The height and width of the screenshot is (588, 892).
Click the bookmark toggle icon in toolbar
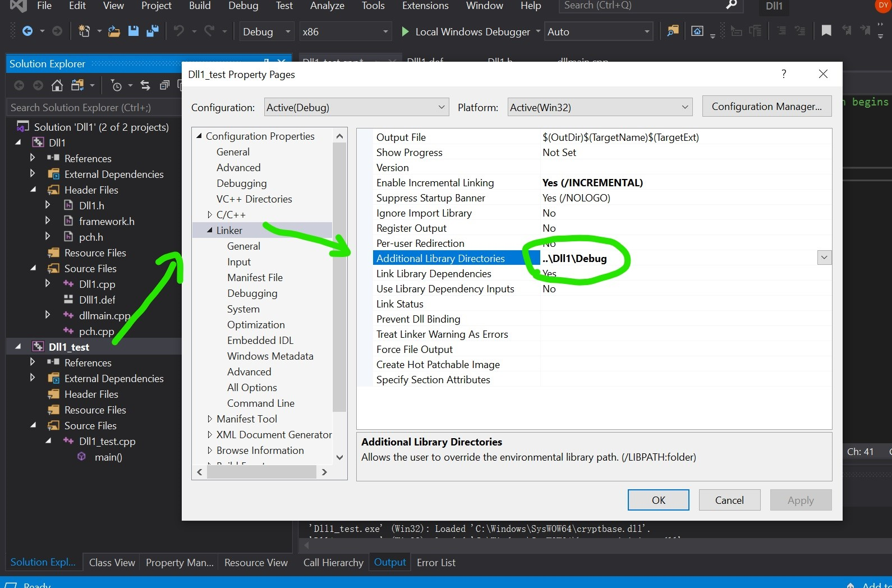[x=826, y=31]
